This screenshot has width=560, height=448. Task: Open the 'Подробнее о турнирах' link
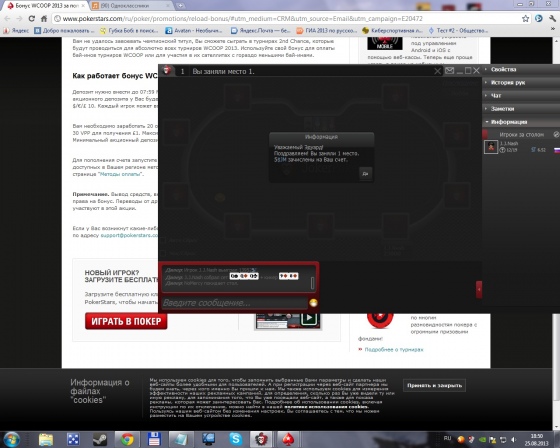394,350
